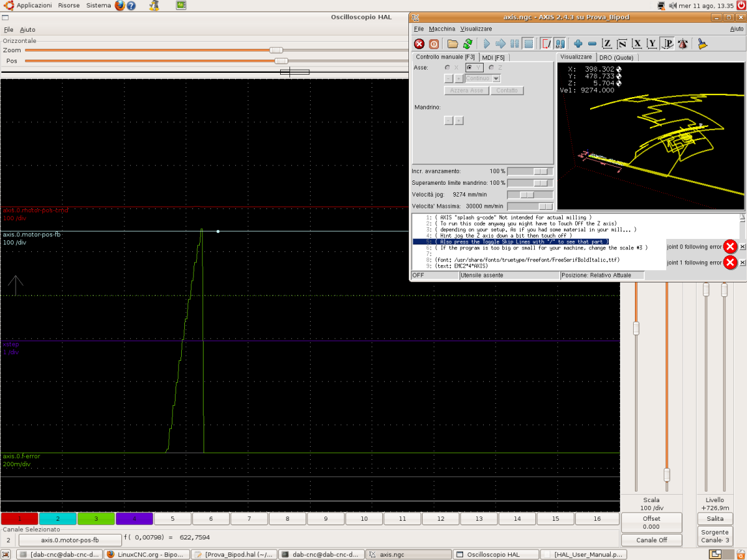Zoom in on the preview (plus icon)
The height and width of the screenshot is (560, 747).
(578, 44)
